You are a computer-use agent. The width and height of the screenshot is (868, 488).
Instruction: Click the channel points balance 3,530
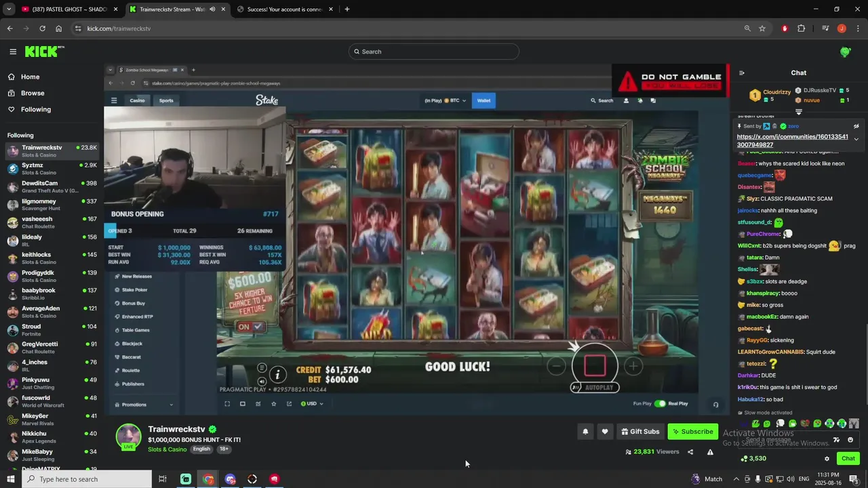[753, 459]
